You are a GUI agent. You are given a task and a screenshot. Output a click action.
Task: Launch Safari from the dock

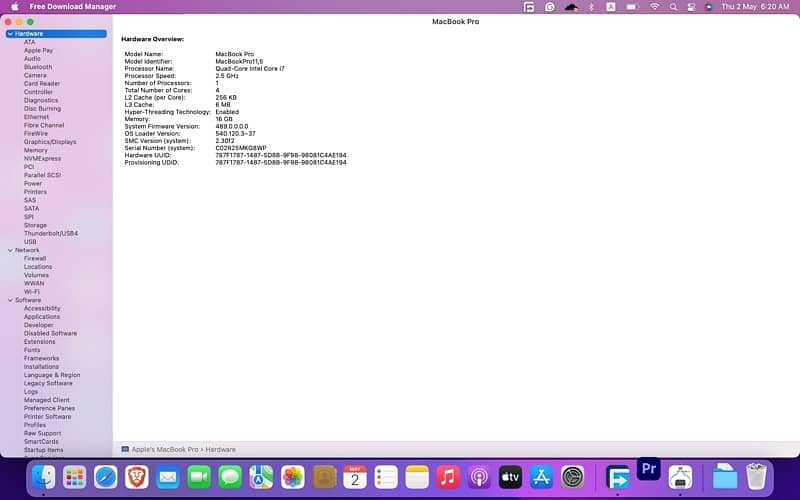106,477
